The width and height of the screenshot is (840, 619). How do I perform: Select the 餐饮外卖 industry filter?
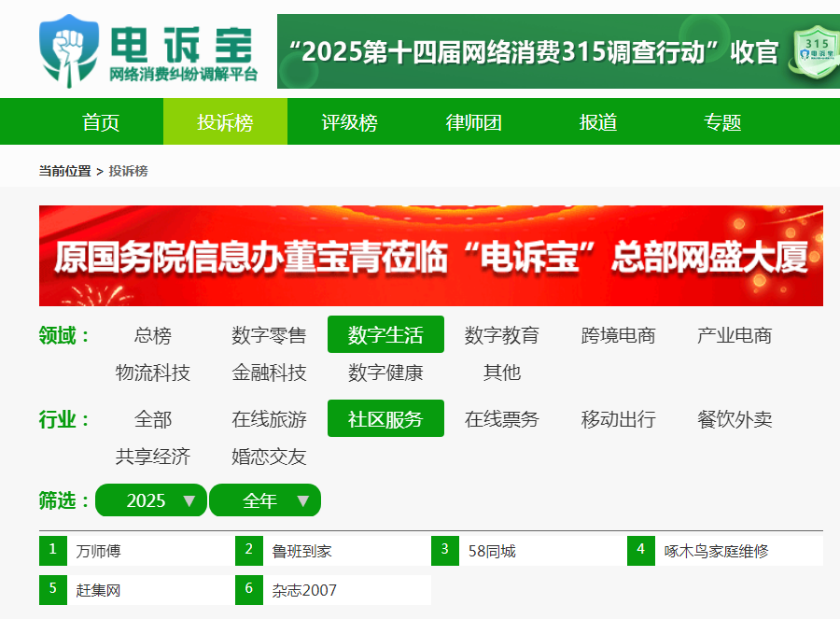(735, 418)
